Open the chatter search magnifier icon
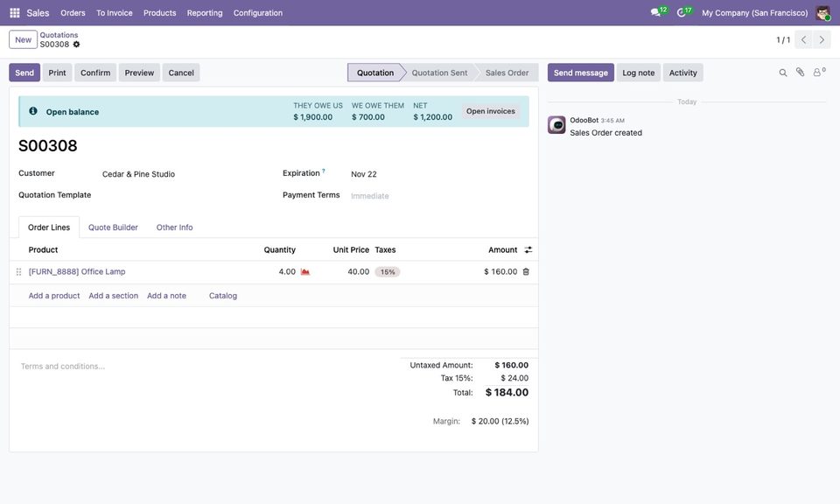 (x=782, y=73)
